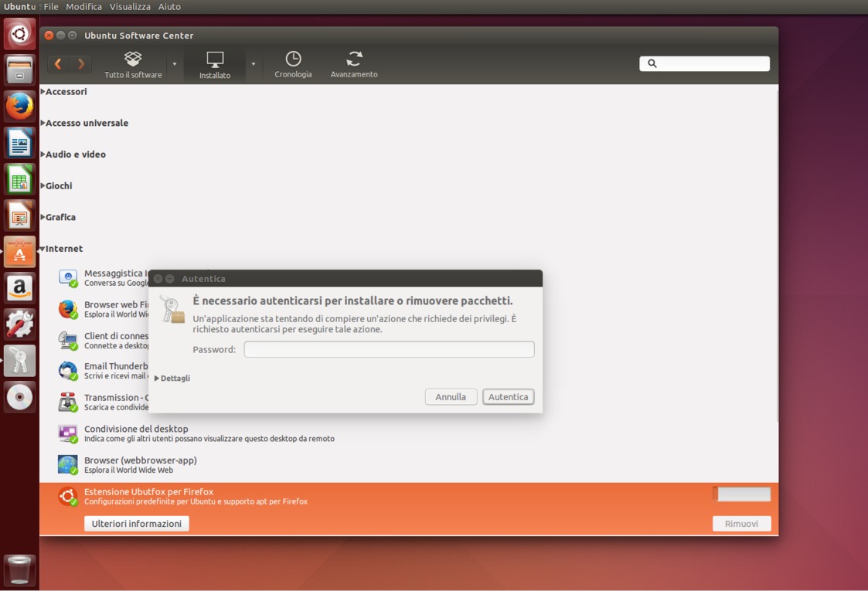Image resolution: width=868 pixels, height=591 pixels.
Task: Click the Password field in Autentica dialog
Action: point(389,349)
